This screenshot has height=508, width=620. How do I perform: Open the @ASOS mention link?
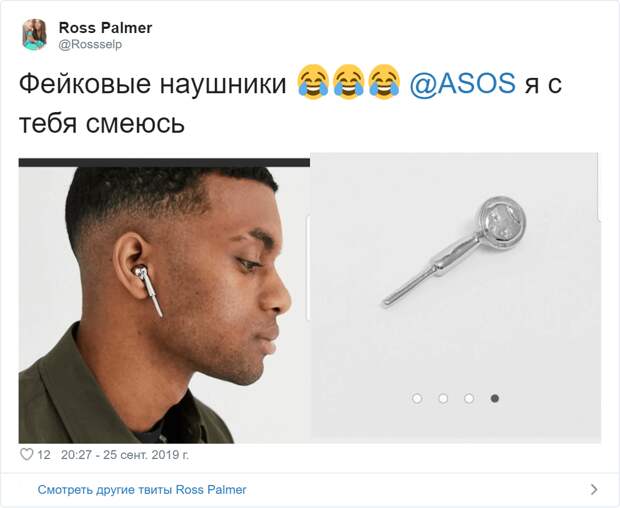click(462, 83)
